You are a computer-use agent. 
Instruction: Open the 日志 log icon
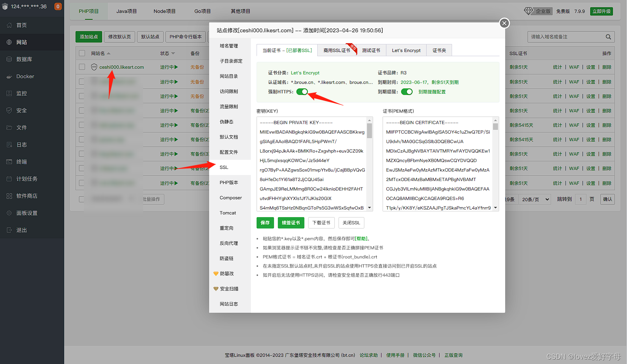9,145
